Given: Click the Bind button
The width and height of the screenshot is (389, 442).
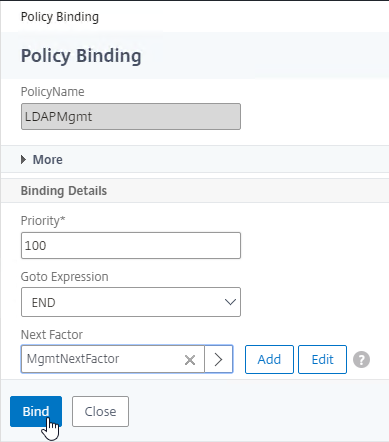Looking at the screenshot, I should point(36,411).
